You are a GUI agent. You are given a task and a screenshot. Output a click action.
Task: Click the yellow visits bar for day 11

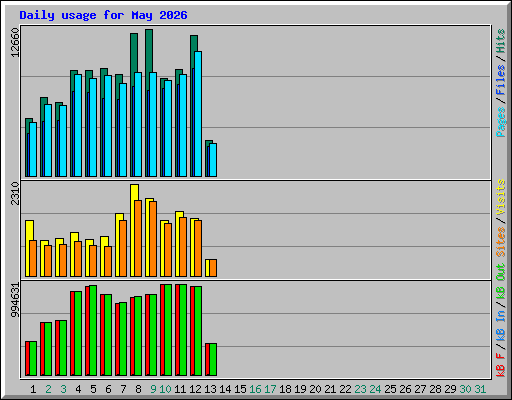click(179, 244)
